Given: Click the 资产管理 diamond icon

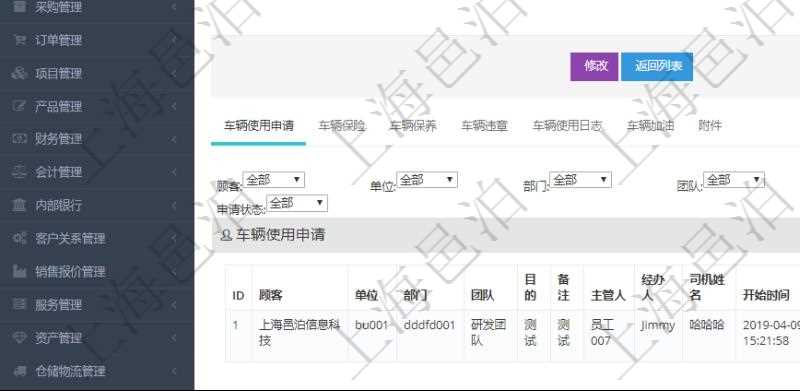Looking at the screenshot, I should coord(19,338).
